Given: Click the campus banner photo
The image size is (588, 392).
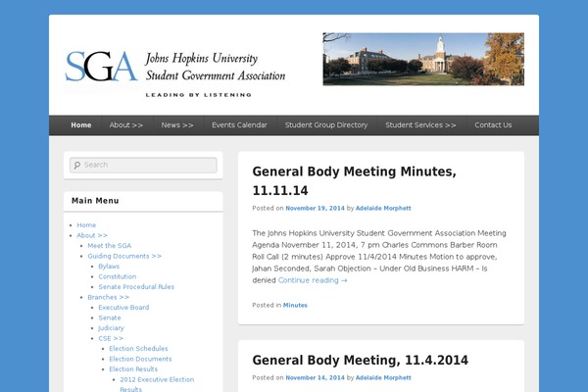Looking at the screenshot, I should click(423, 59).
